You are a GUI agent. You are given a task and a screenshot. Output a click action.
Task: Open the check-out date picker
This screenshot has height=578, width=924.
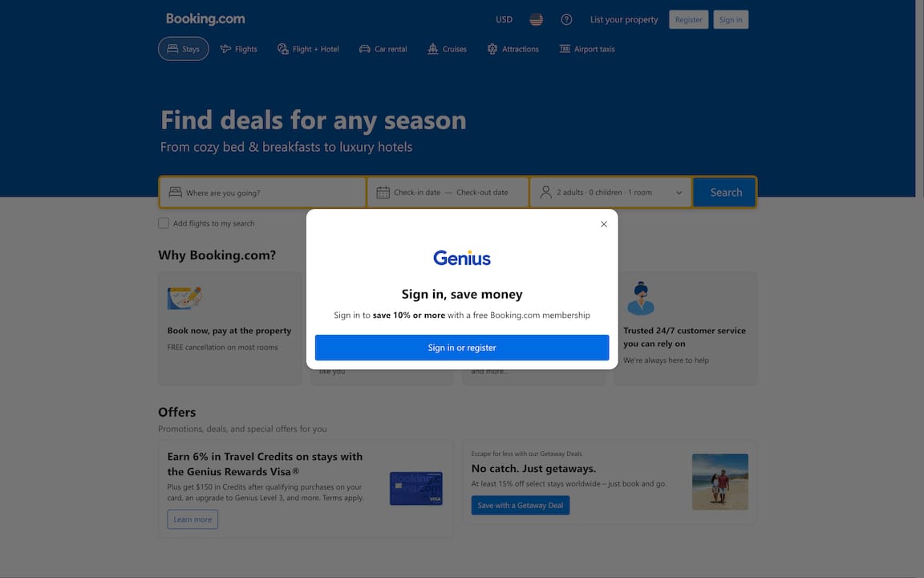click(x=483, y=192)
